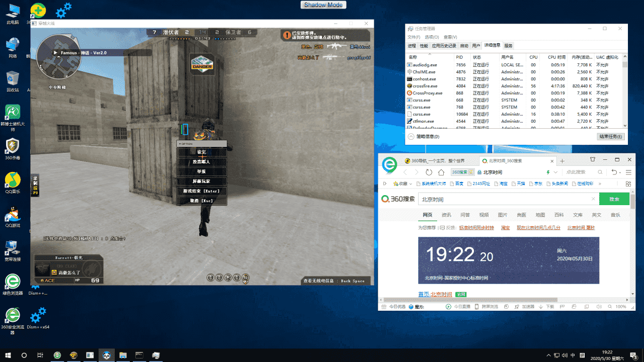The height and width of the screenshot is (362, 644).
Task: Reload the page in the 360 browser
Action: [429, 172]
